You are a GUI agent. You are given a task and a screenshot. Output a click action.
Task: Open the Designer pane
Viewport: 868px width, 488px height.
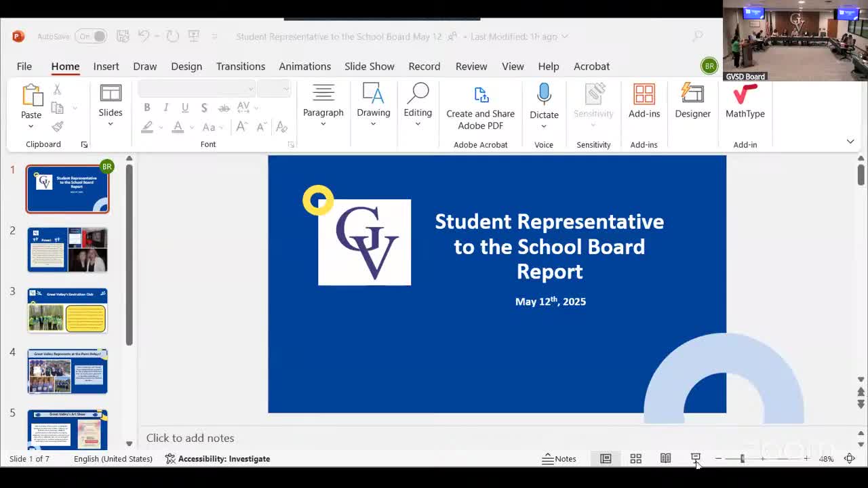[692, 101]
